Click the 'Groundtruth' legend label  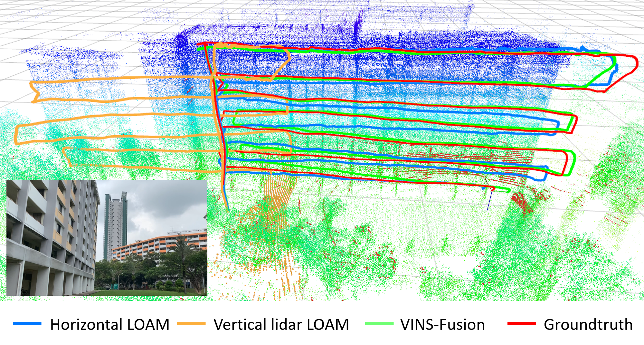point(588,324)
